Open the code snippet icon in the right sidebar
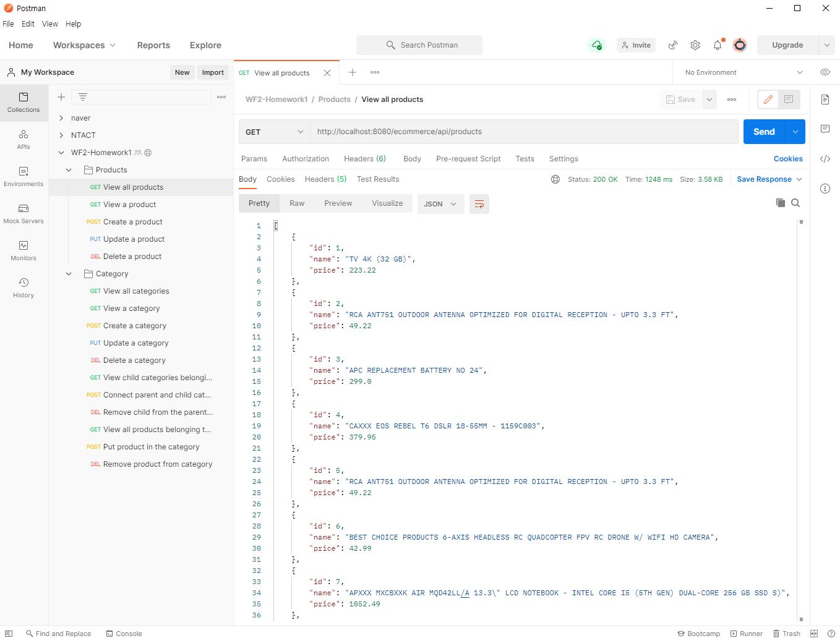This screenshot has width=840, height=641. [x=825, y=159]
